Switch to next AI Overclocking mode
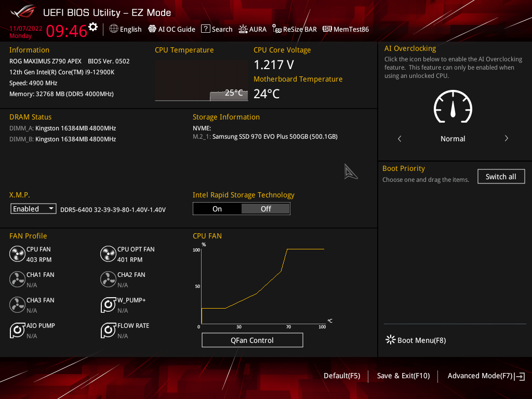The height and width of the screenshot is (399, 532). click(x=506, y=139)
